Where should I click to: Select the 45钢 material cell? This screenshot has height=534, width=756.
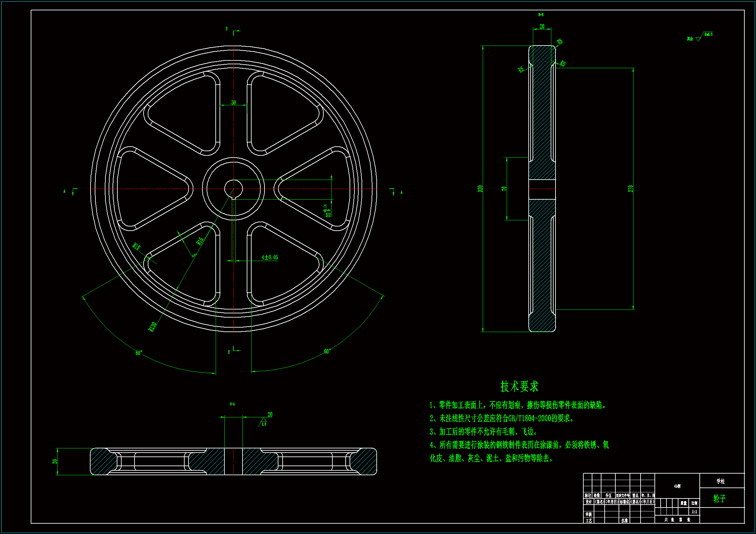click(x=677, y=486)
